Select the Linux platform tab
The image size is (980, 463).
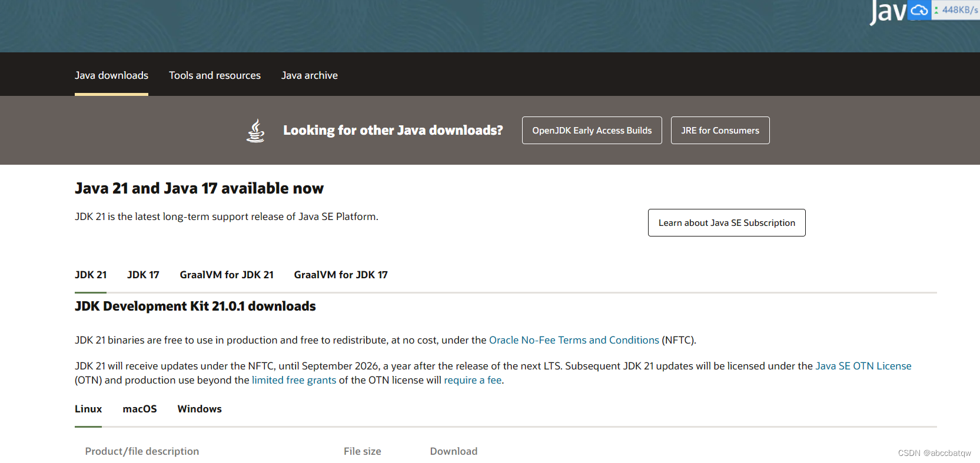[x=88, y=409]
